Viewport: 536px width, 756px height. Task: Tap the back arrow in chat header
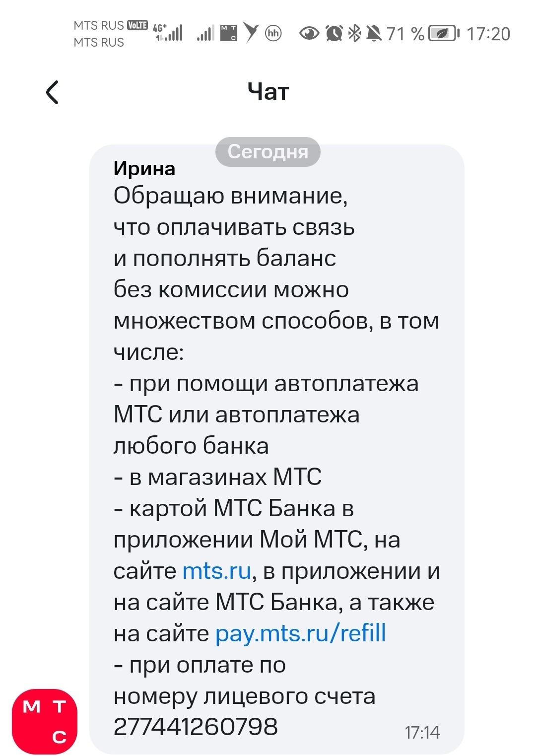pos(52,92)
